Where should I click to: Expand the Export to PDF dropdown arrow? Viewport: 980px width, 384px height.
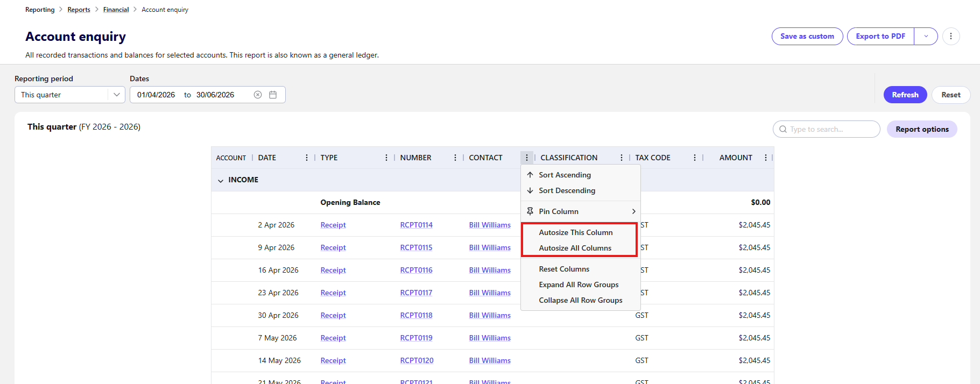pyautogui.click(x=926, y=36)
